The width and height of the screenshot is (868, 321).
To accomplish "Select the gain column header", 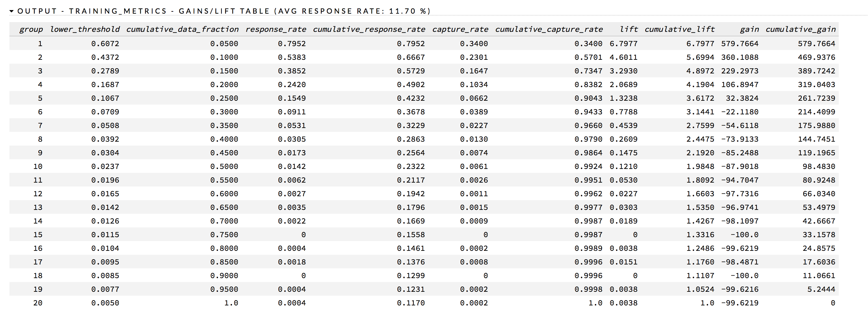I will tap(749, 29).
